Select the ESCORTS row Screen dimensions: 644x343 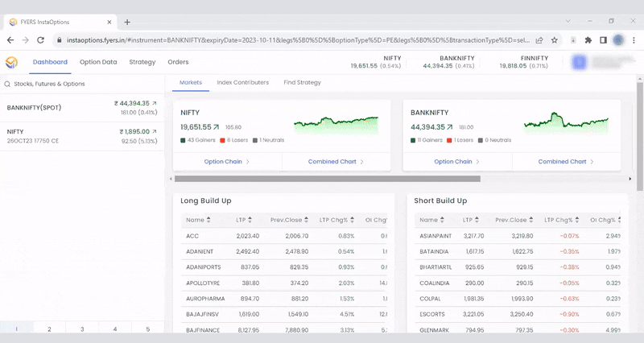pos(518,314)
